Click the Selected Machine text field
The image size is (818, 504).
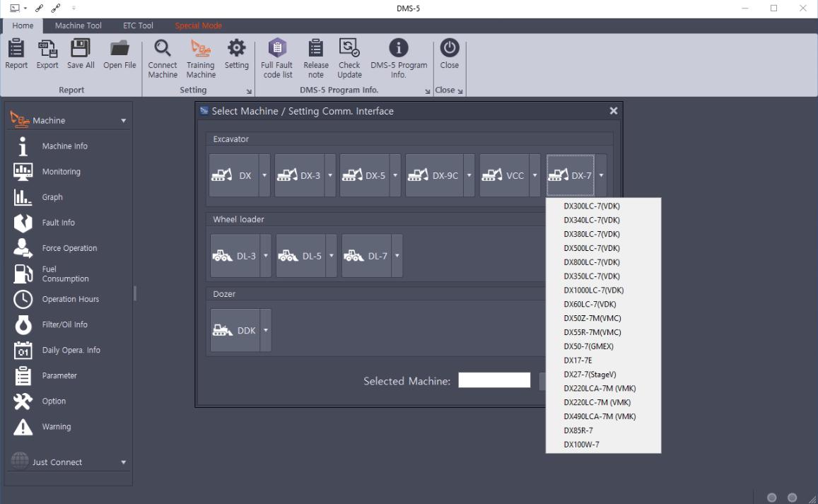point(494,381)
